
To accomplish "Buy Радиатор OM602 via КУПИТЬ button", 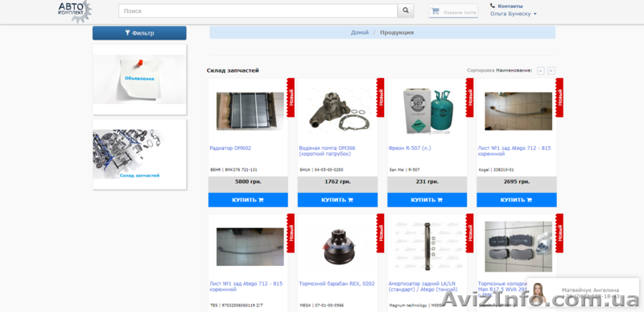I will click(x=248, y=200).
